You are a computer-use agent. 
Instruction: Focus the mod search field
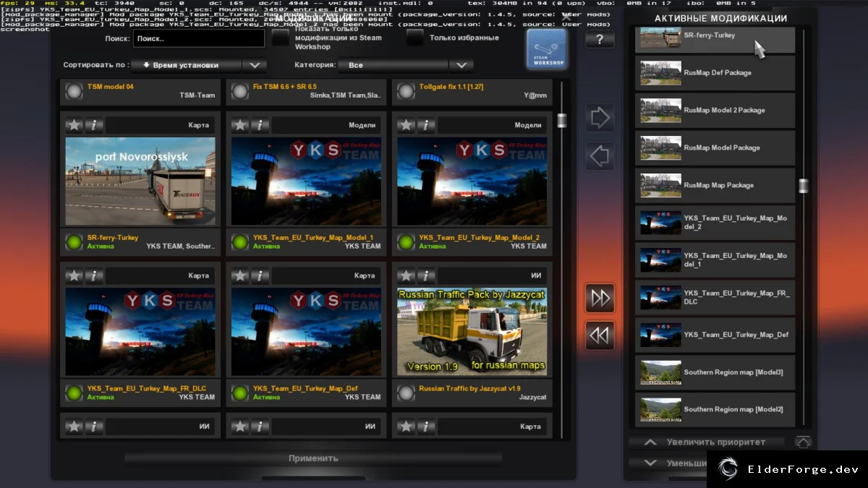tap(199, 38)
